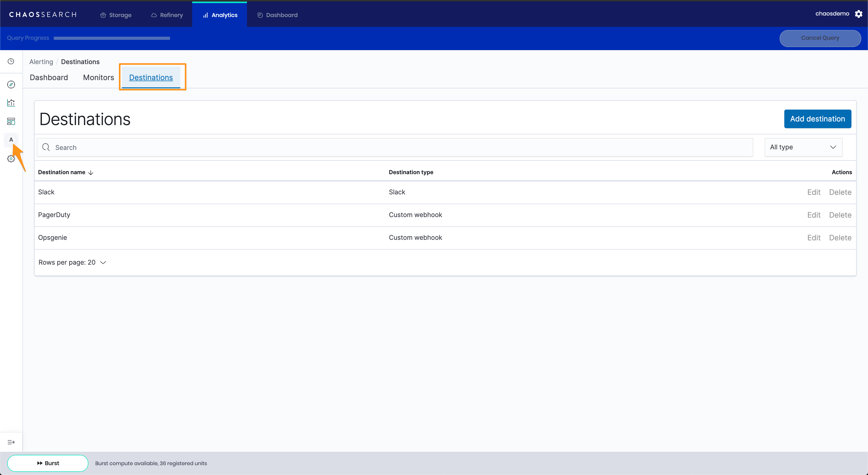
Task: Open the Alerting 'A' sidebar icon
Action: point(11,140)
